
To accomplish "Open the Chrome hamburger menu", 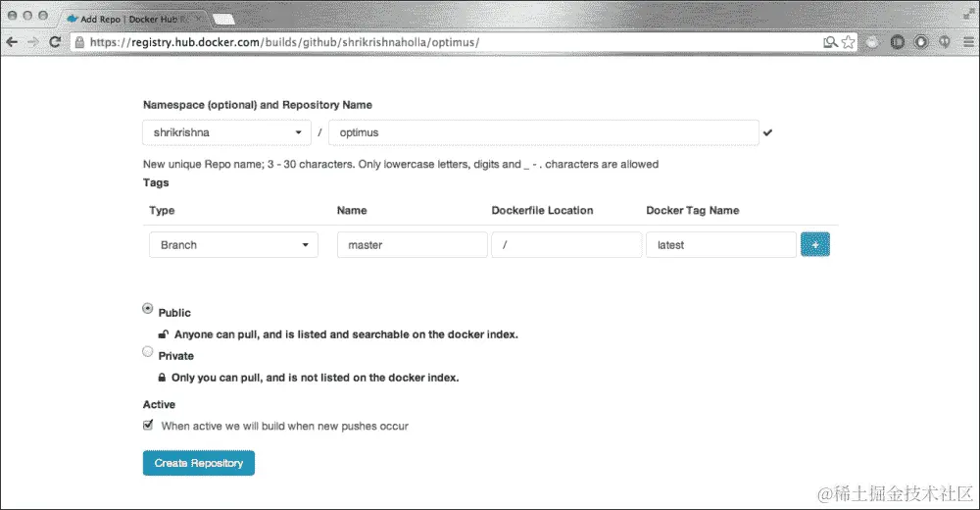I will pos(968,42).
